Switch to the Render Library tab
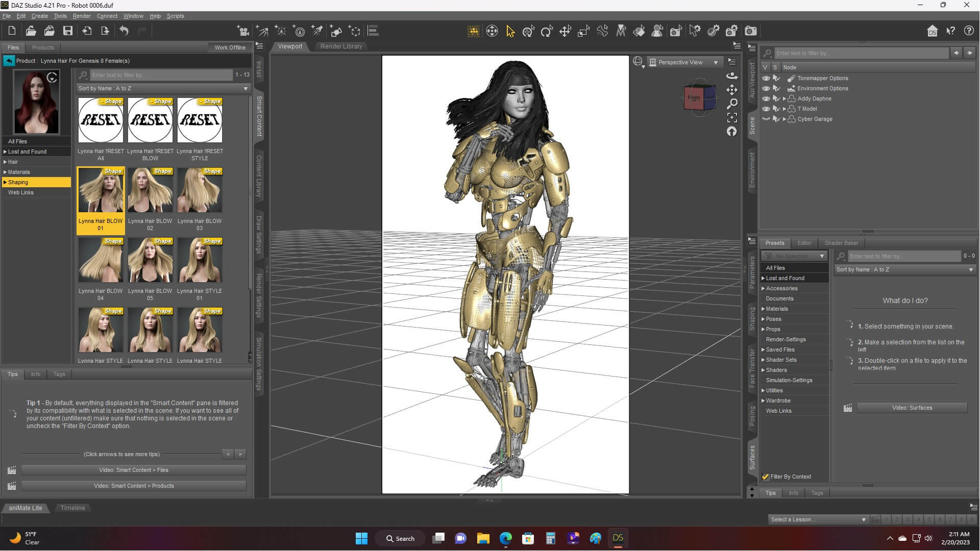This screenshot has width=980, height=551. [341, 46]
